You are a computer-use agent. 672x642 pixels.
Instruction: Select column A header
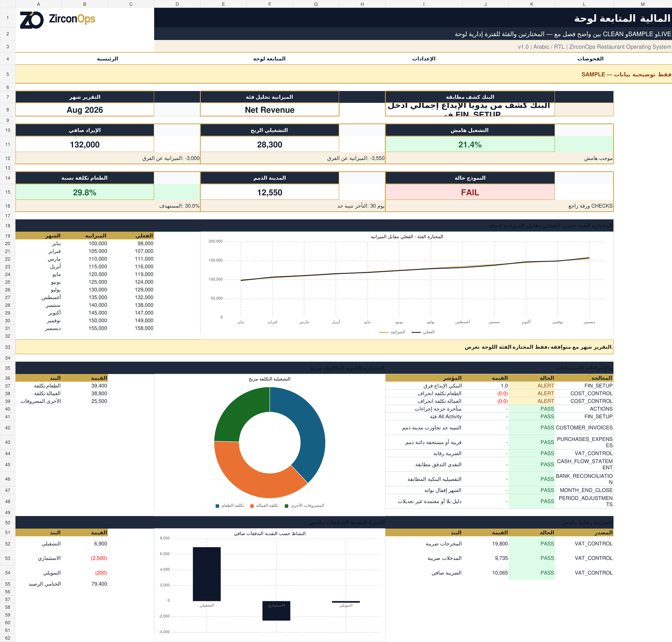pos(39,4)
